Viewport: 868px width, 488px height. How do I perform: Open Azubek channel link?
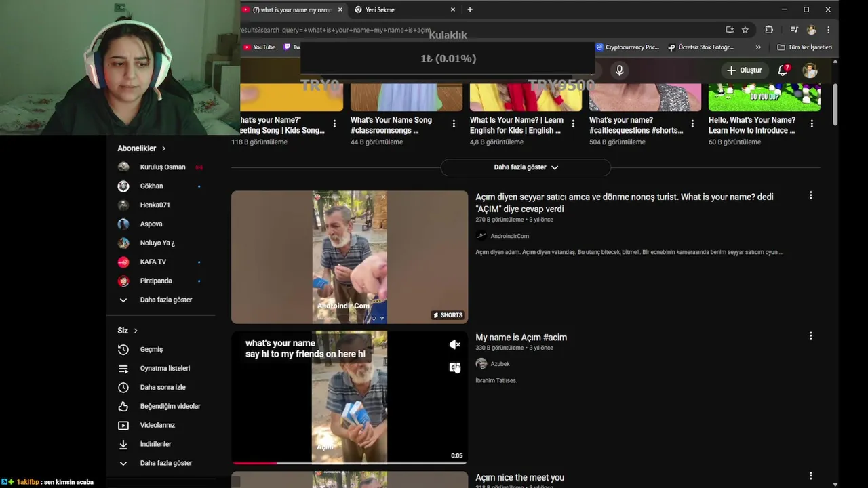[500, 364]
